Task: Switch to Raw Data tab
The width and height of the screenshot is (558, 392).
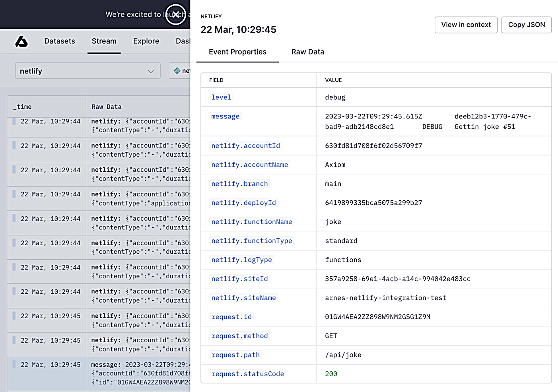Action: (308, 52)
